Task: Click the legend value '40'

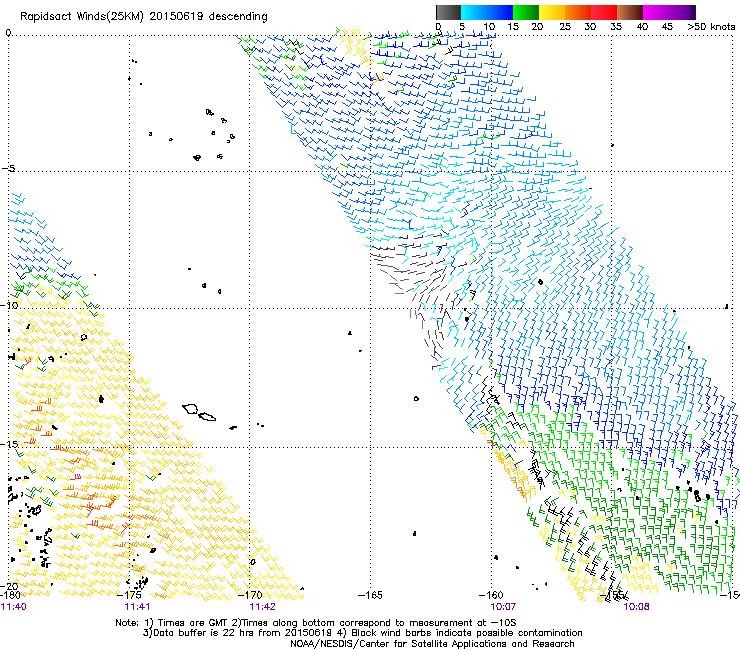Action: (x=642, y=27)
